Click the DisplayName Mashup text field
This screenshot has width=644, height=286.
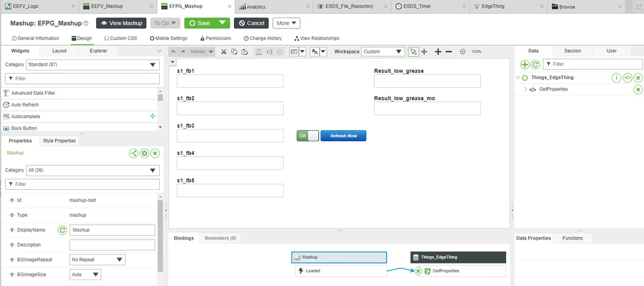[112, 230]
